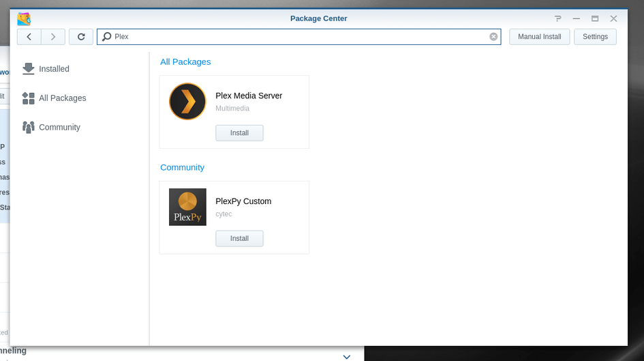Click the Package Center app icon

(24, 19)
